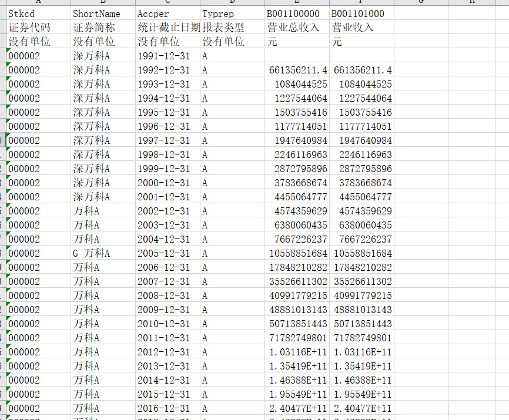Select date cell 2010-12-31

[168, 324]
